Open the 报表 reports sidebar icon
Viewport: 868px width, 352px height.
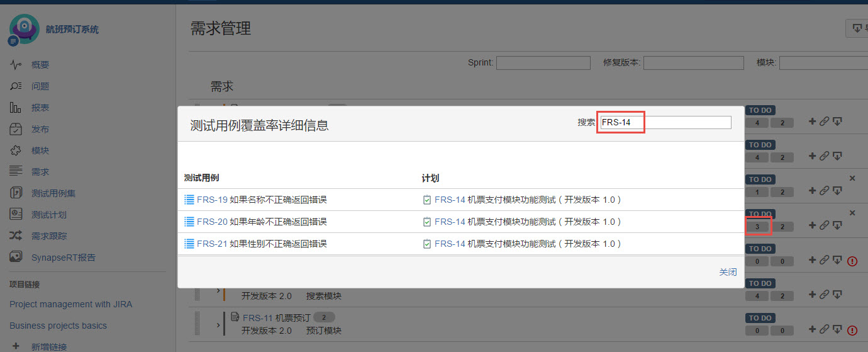[16, 108]
